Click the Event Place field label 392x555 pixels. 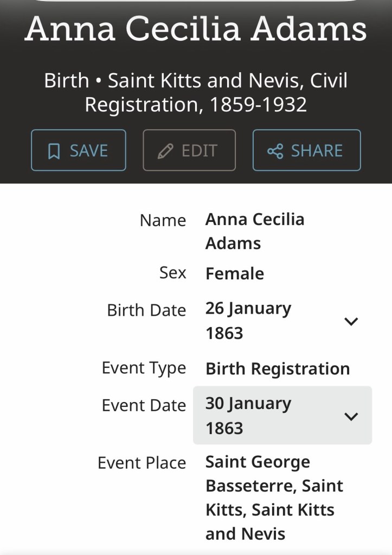pos(142,463)
